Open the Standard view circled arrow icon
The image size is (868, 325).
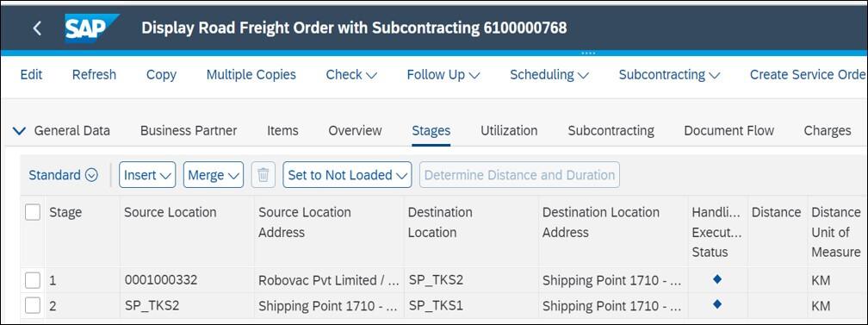point(92,175)
